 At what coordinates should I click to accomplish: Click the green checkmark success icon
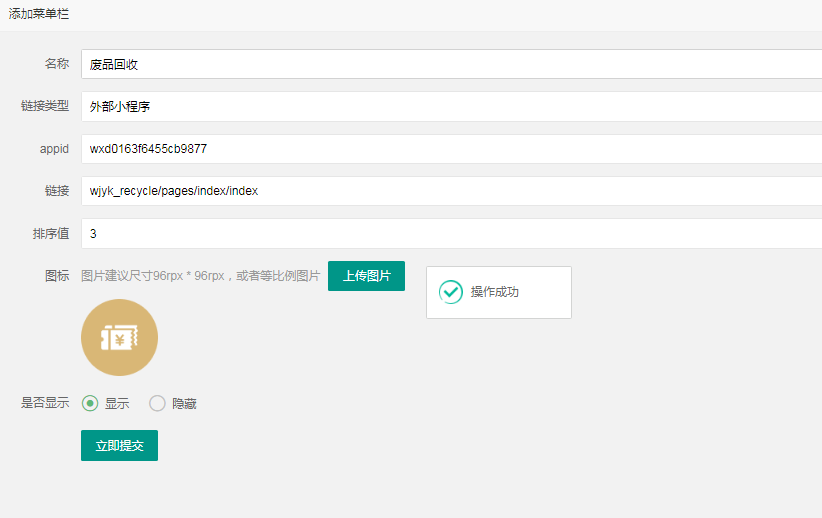pyautogui.click(x=451, y=292)
